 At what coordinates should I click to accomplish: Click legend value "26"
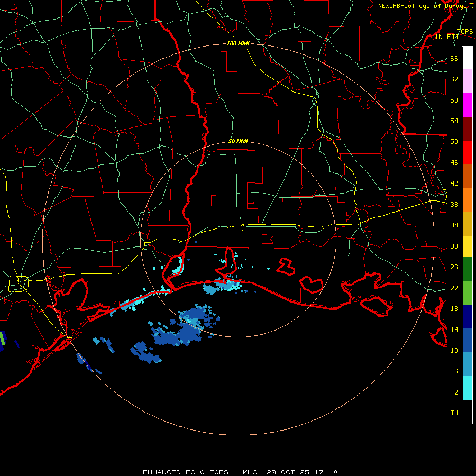coord(454,267)
